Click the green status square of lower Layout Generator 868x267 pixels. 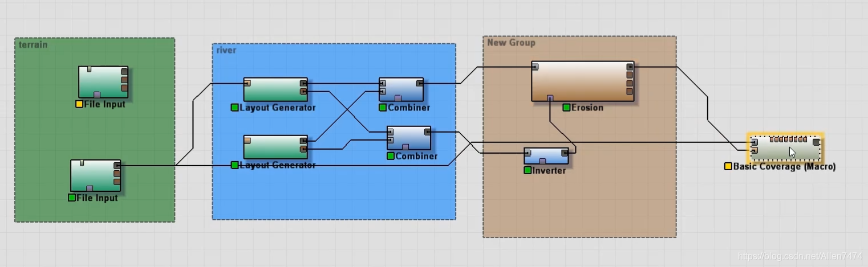pos(234,165)
